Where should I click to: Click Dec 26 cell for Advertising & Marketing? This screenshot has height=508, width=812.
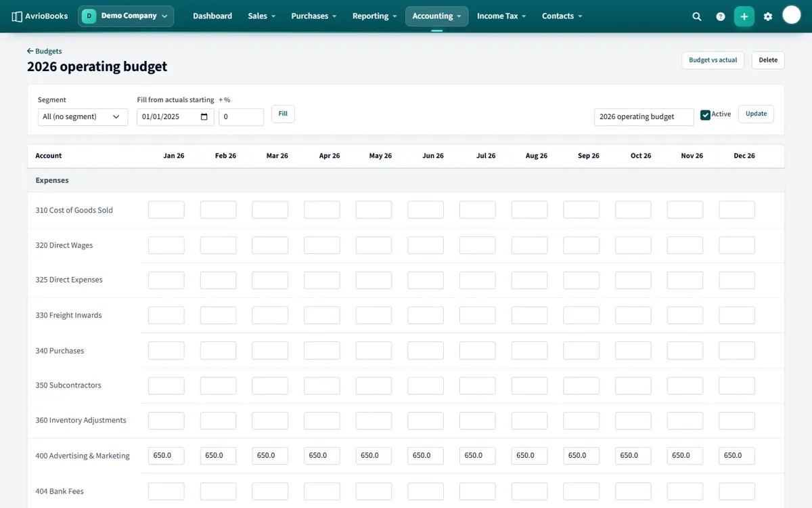[737, 456]
